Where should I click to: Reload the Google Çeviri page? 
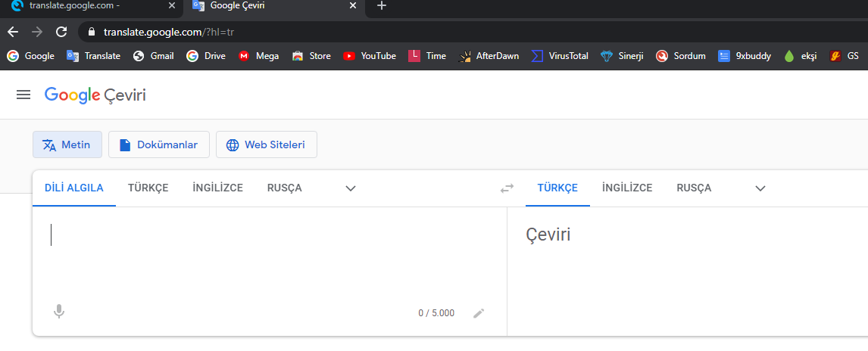(61, 32)
